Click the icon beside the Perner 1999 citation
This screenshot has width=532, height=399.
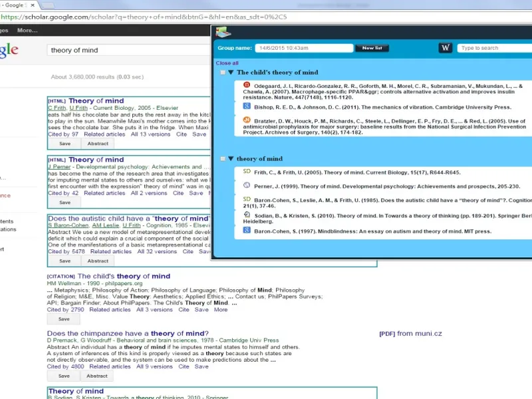[247, 186]
